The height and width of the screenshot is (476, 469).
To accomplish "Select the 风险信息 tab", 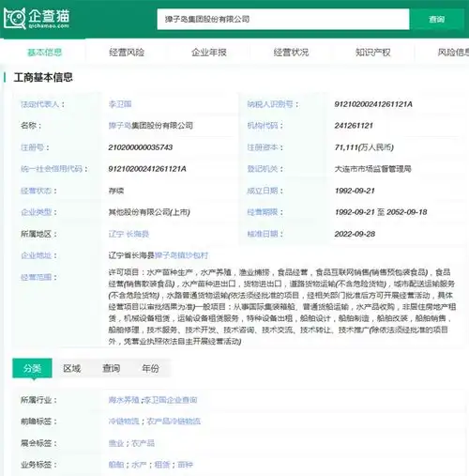I will (453, 53).
